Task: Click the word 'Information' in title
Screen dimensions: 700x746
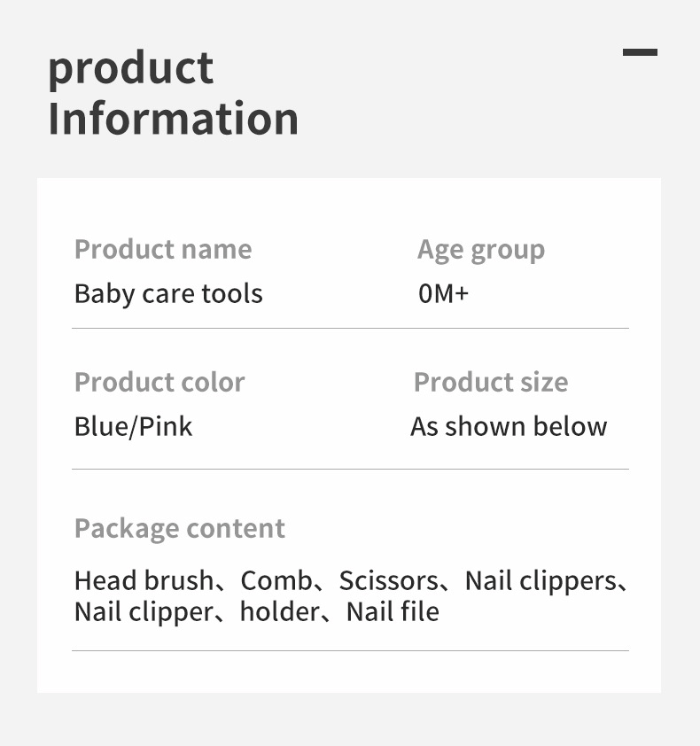Action: pyautogui.click(x=173, y=119)
